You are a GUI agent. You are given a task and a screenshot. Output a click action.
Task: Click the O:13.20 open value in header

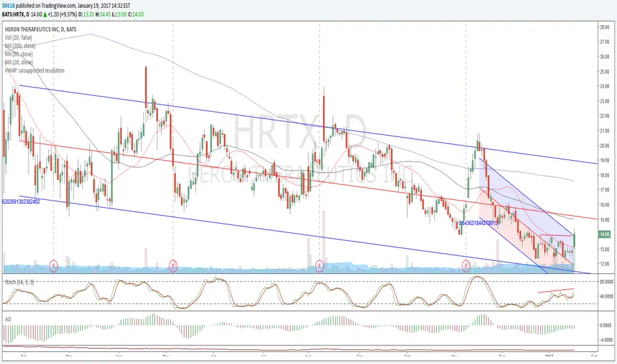coord(86,15)
